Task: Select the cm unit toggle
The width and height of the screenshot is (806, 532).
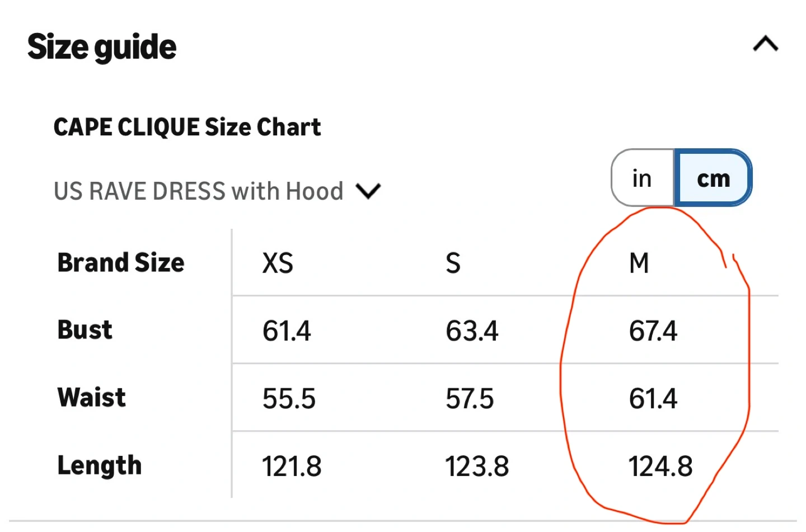Action: coord(713,178)
